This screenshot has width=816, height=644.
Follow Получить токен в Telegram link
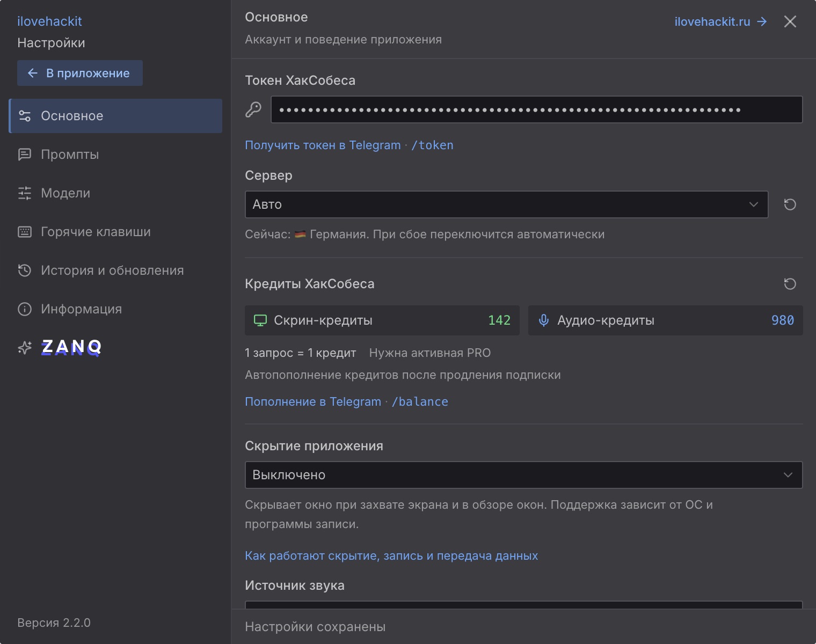click(349, 145)
